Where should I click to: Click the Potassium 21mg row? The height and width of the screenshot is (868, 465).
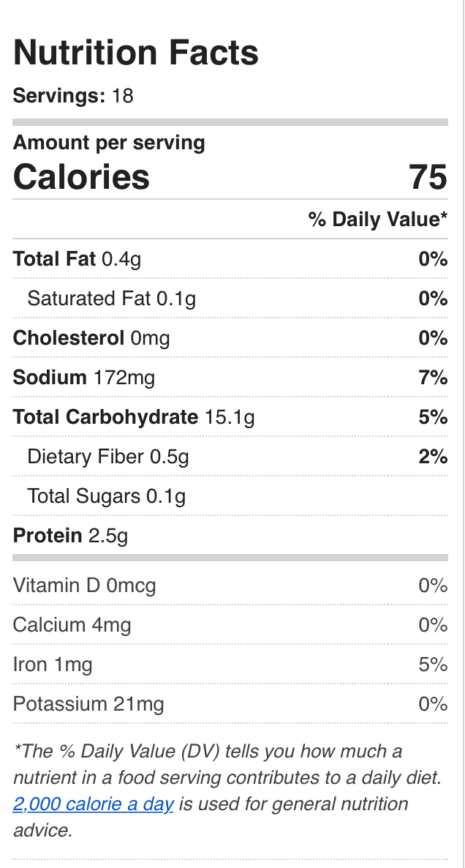(x=88, y=704)
